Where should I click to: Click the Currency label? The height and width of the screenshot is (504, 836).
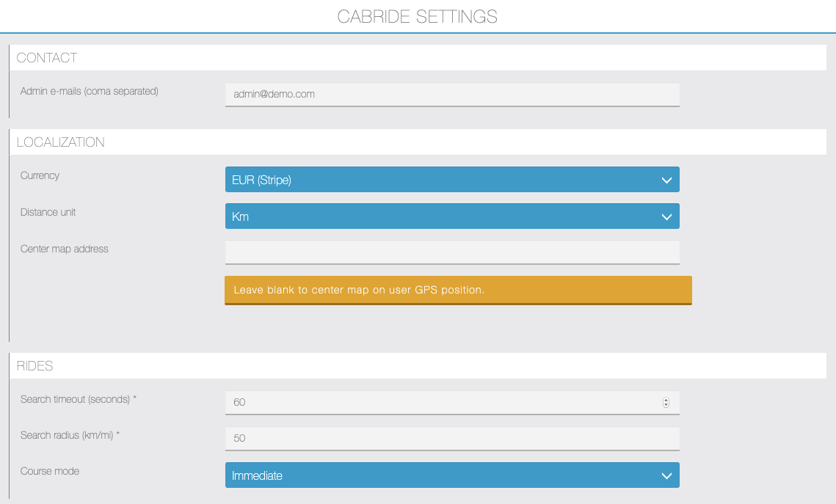click(40, 175)
